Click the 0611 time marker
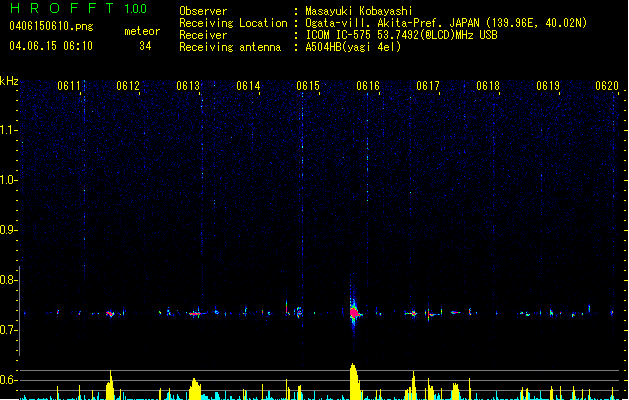This screenshot has width=629, height=400. point(69,86)
